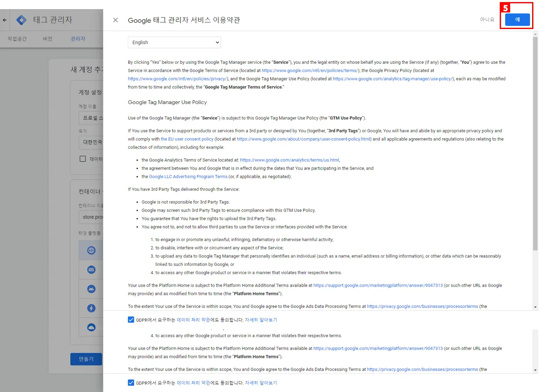
Task: Click the 계정 이름 input field
Action: click(91, 118)
